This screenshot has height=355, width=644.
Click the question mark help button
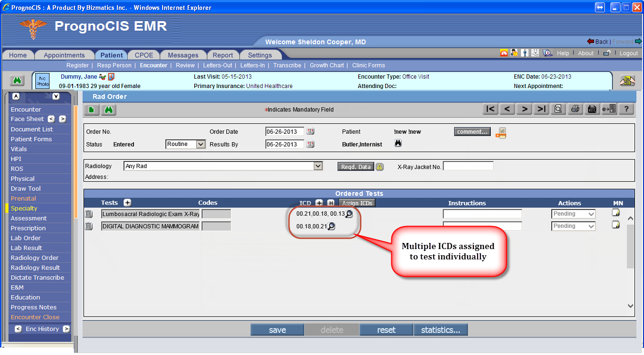pyautogui.click(x=626, y=109)
